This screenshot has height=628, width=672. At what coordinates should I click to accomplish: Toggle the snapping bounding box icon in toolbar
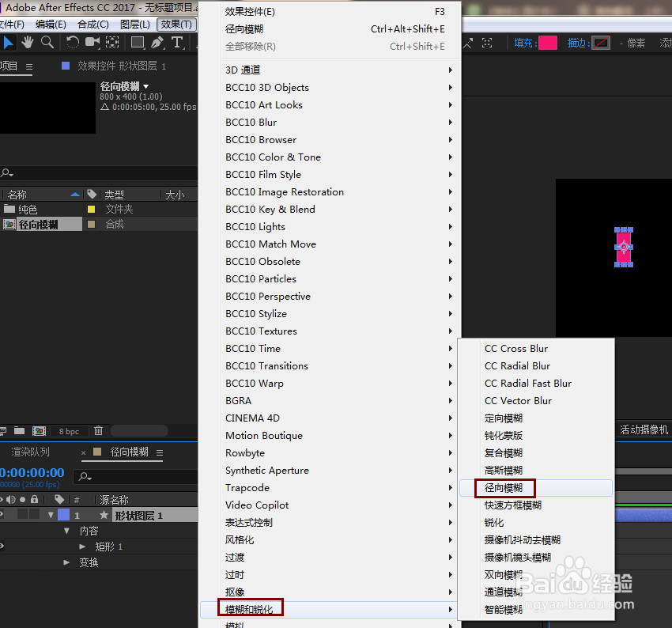(487, 43)
